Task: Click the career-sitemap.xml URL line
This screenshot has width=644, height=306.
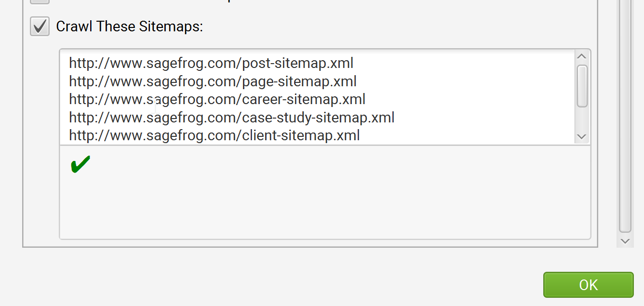Action: point(217,99)
